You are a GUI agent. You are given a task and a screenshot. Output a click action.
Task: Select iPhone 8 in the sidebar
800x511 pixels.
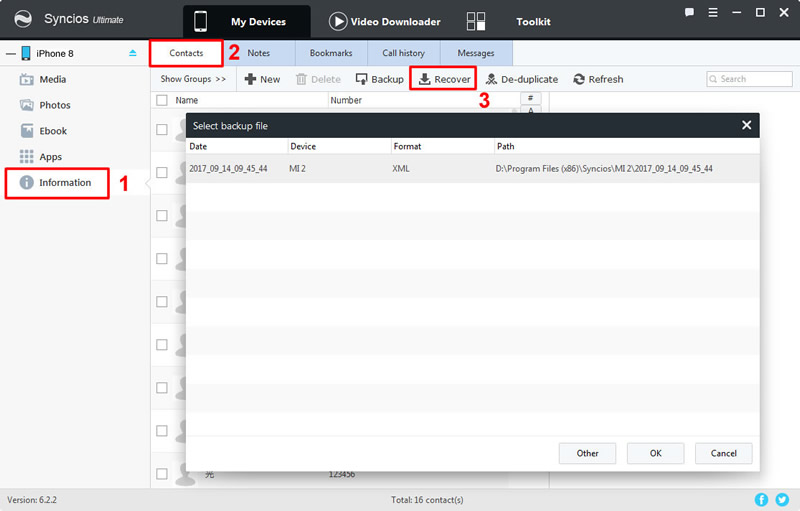[55, 54]
